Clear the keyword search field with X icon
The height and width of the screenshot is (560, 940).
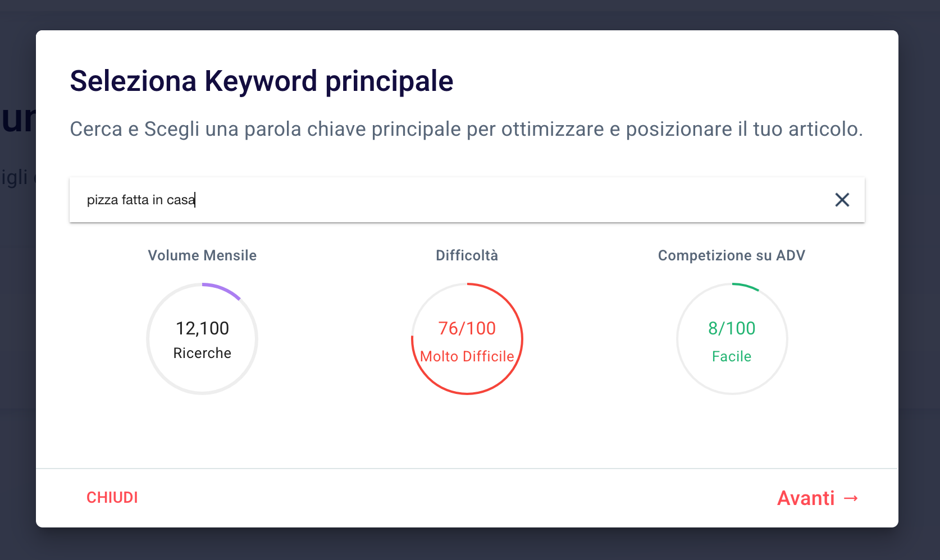tap(842, 200)
